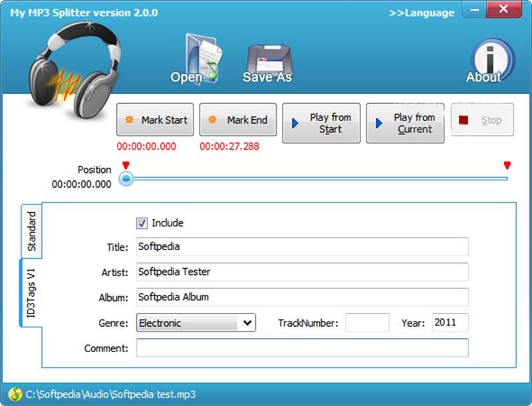The image size is (532, 406).
Task: Click the TrackNumber input field
Action: [x=368, y=323]
